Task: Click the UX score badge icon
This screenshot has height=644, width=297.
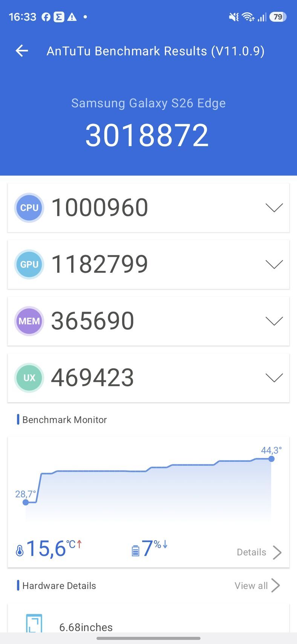Action: (29, 378)
